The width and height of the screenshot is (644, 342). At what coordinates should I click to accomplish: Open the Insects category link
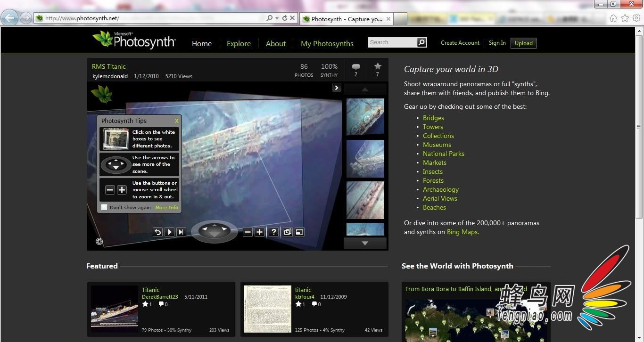(433, 171)
